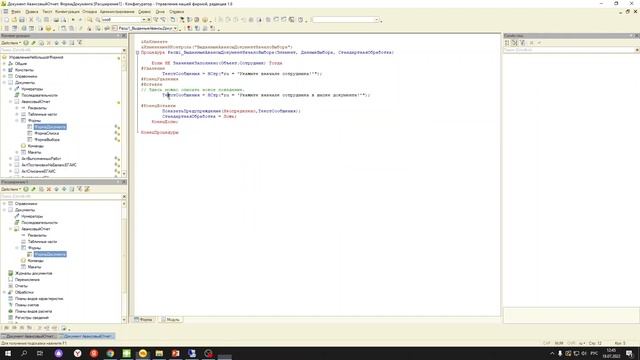Expand Обработки node in extension tree

point(4,293)
